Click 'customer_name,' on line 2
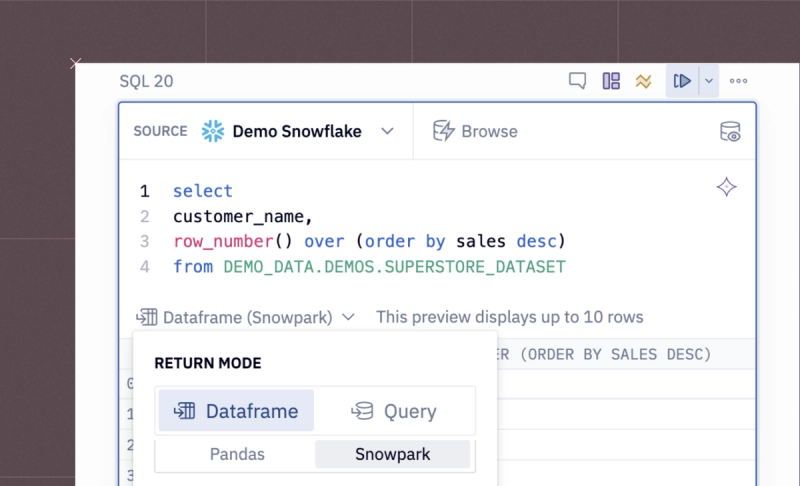Image resolution: width=800 pixels, height=486 pixels. tap(242, 217)
